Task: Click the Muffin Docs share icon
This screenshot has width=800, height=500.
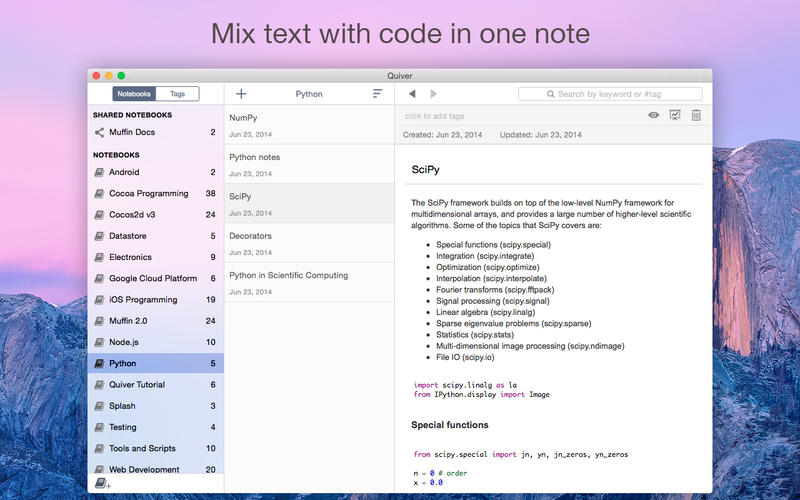Action: pos(99,132)
